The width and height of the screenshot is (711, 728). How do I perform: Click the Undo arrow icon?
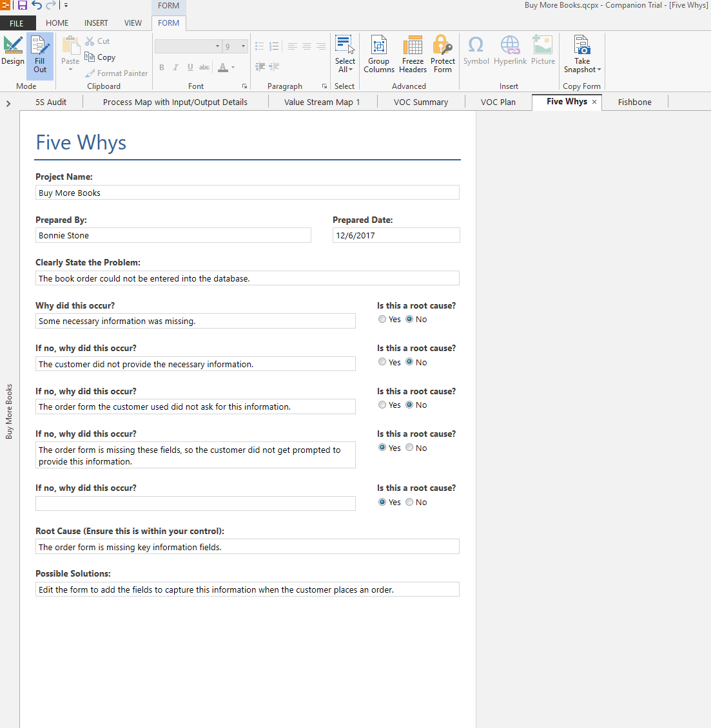tap(37, 6)
